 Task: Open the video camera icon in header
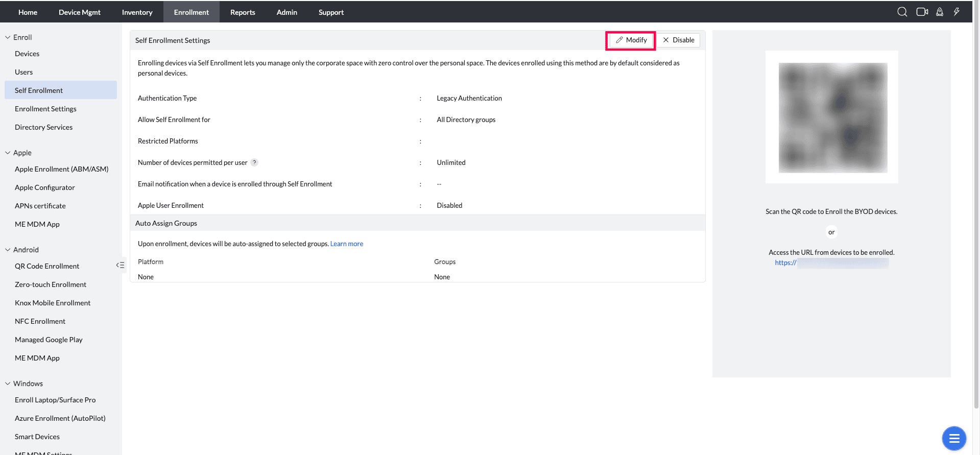coord(922,12)
